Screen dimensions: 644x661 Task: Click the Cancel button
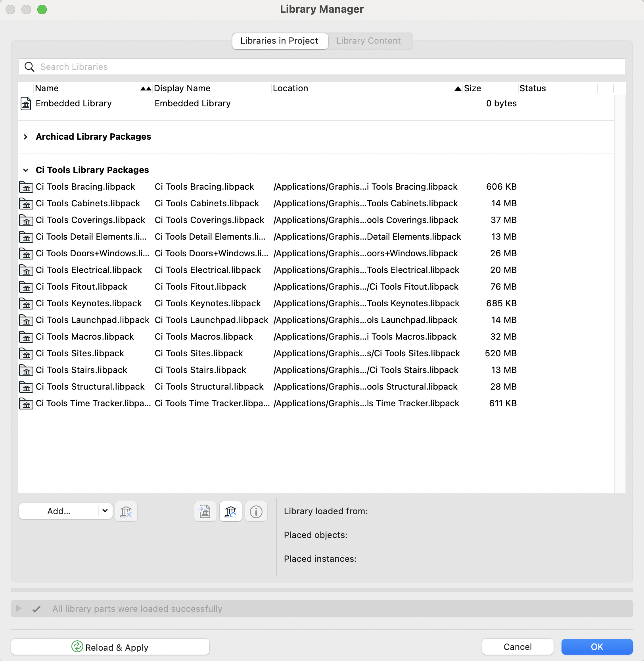(518, 647)
